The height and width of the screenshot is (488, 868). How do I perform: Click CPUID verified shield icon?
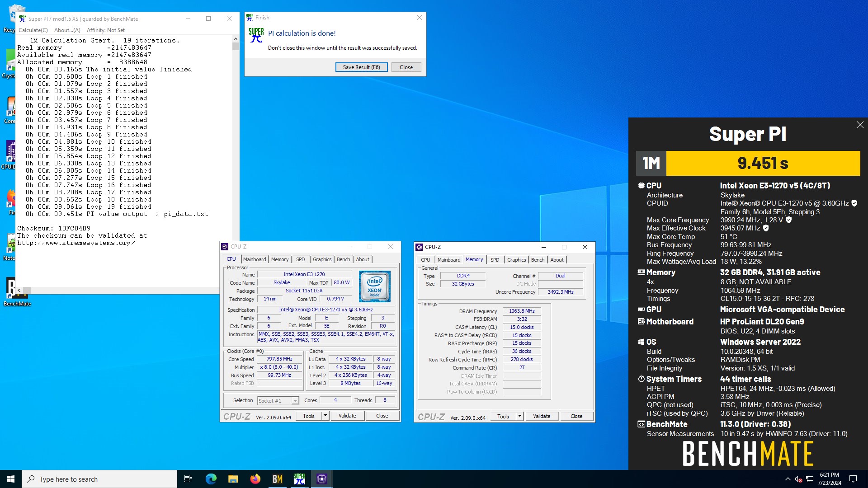click(x=854, y=203)
